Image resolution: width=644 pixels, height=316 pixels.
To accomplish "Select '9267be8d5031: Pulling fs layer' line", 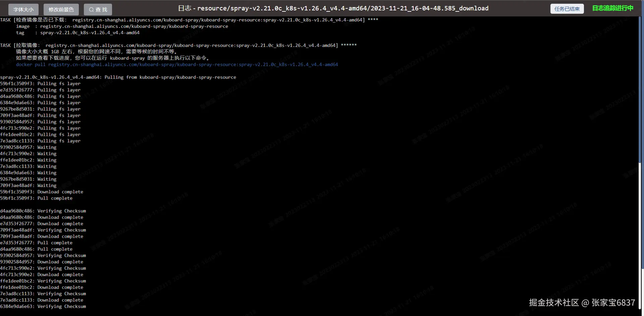I will [x=40, y=109].
